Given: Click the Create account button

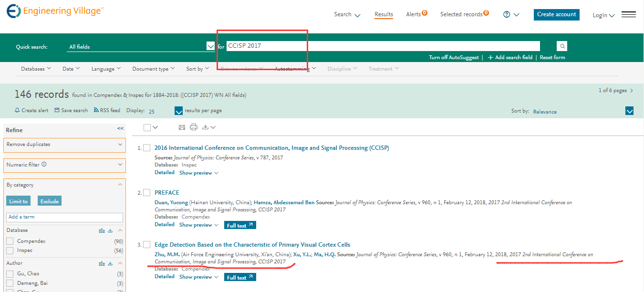Looking at the screenshot, I should coord(557,14).
